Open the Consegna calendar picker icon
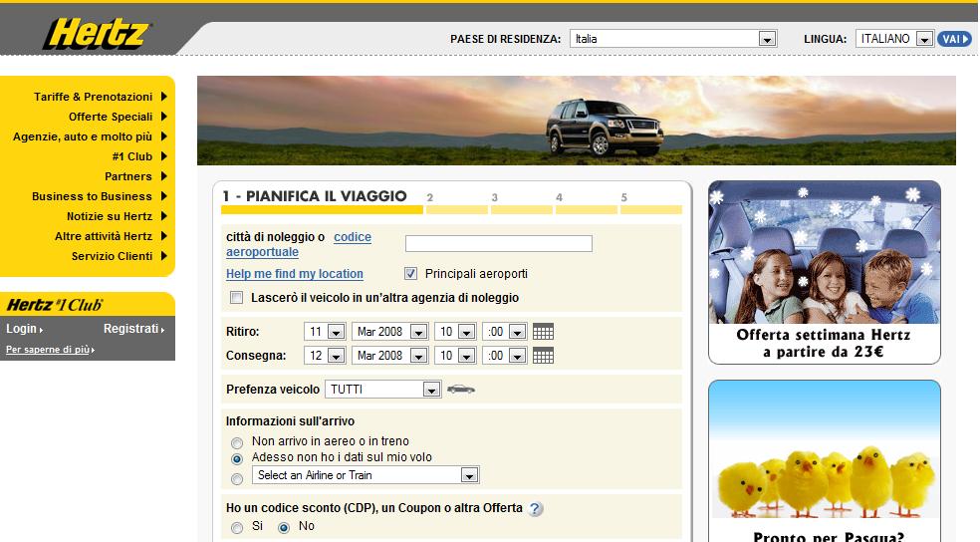980x542 pixels. point(543,356)
